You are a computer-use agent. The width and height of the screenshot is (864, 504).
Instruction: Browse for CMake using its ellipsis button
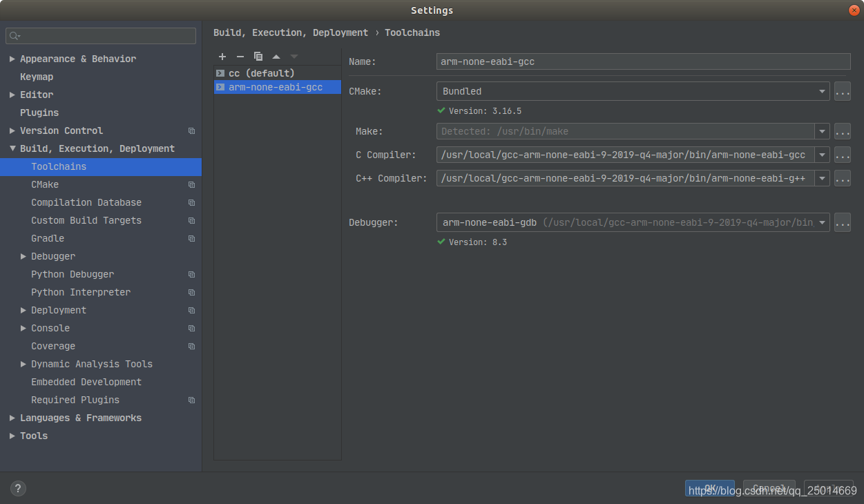coord(842,90)
